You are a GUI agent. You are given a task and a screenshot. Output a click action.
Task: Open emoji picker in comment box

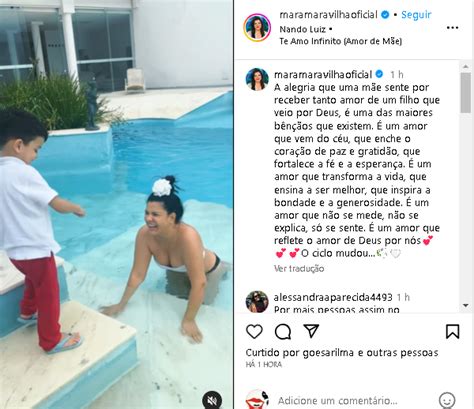447,400
